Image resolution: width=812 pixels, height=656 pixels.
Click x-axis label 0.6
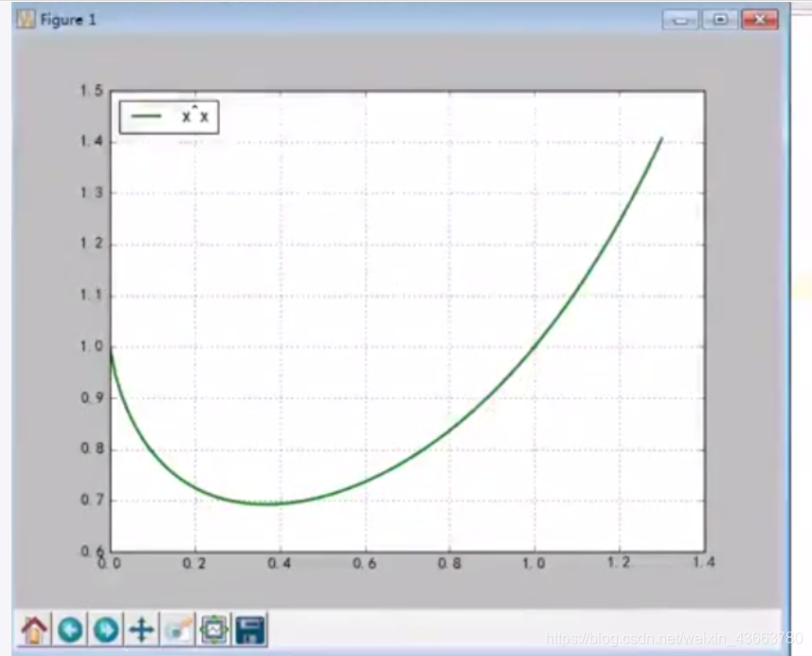click(364, 563)
